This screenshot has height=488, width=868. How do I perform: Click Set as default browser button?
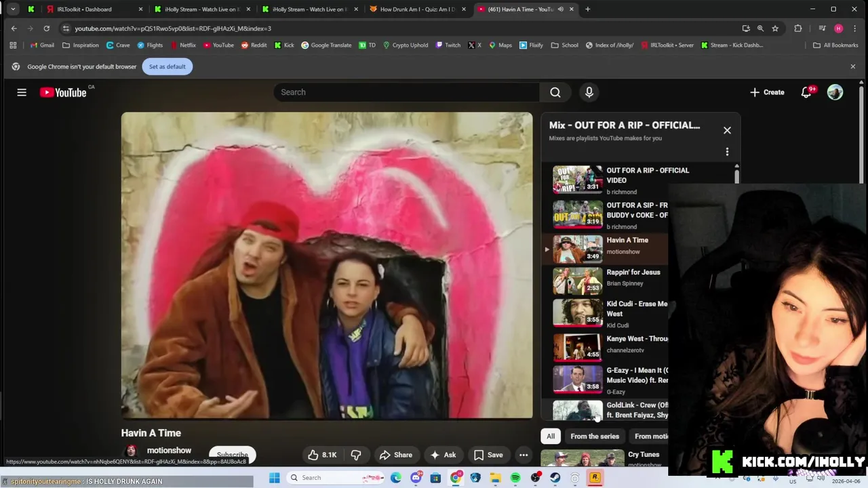coord(167,66)
